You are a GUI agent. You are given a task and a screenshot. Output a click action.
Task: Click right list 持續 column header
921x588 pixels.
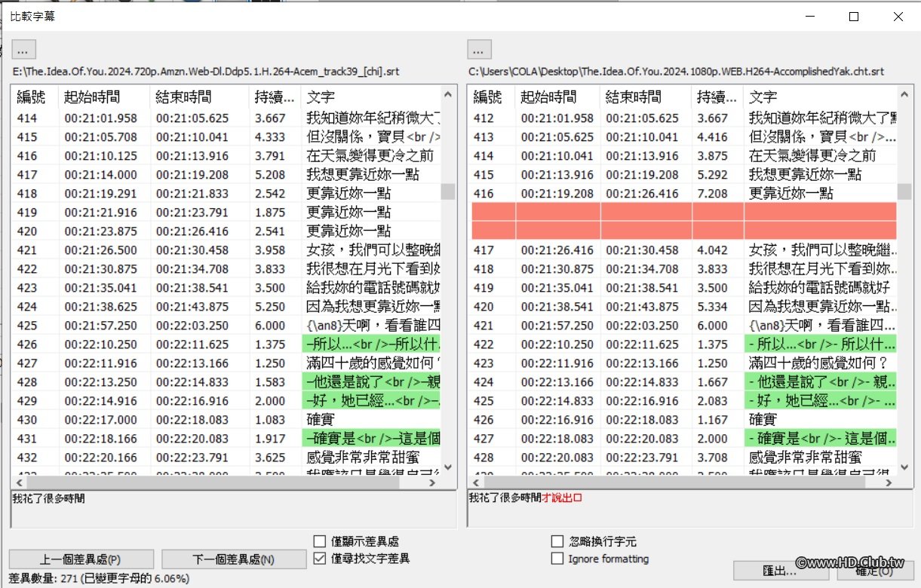click(717, 97)
